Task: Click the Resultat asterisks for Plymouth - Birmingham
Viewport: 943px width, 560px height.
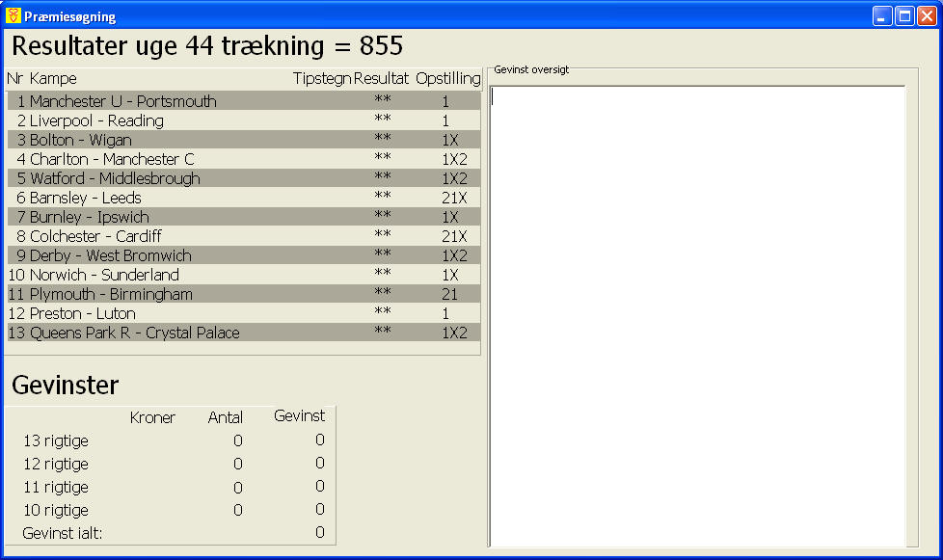Action: point(383,293)
